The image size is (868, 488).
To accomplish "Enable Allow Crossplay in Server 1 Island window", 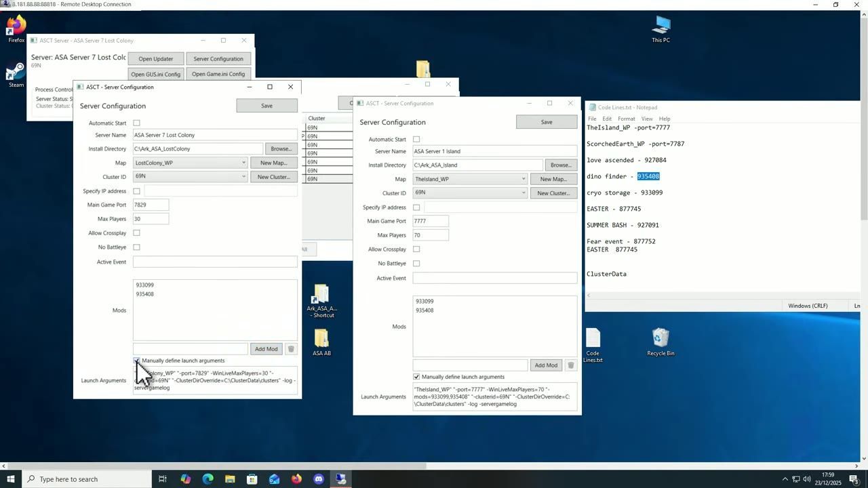I will [x=416, y=249].
